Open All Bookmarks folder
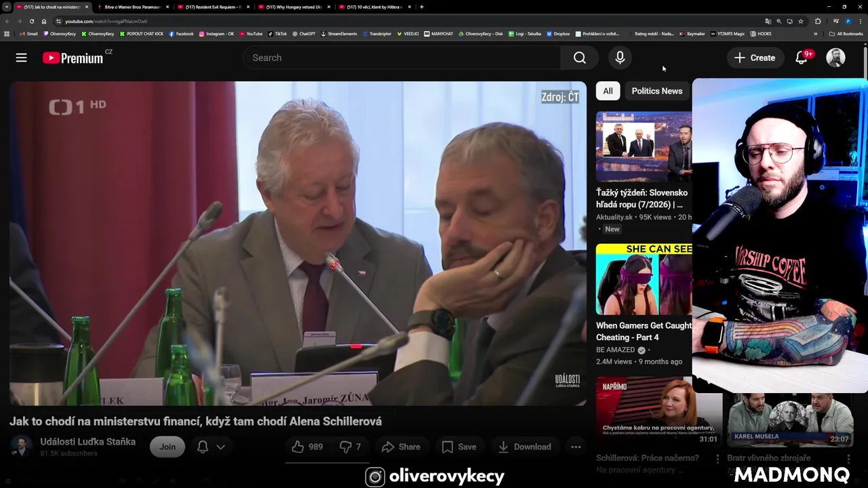The image size is (868, 488). coord(846,34)
